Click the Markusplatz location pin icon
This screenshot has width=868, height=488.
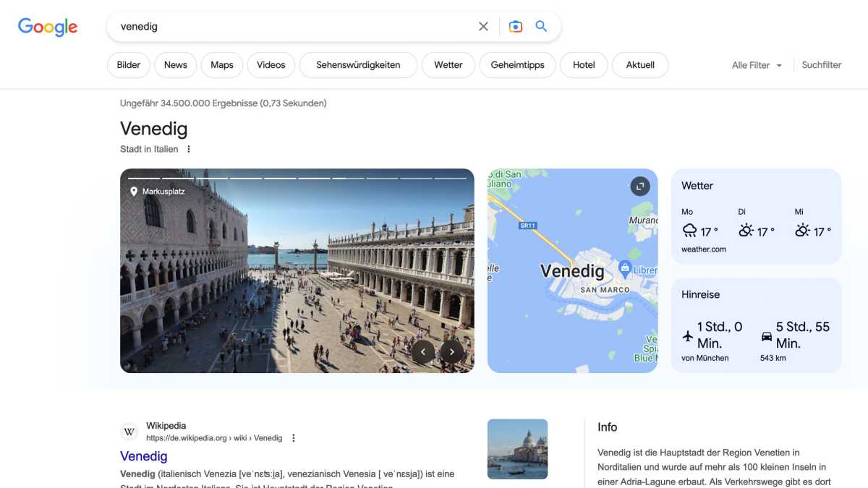[133, 192]
